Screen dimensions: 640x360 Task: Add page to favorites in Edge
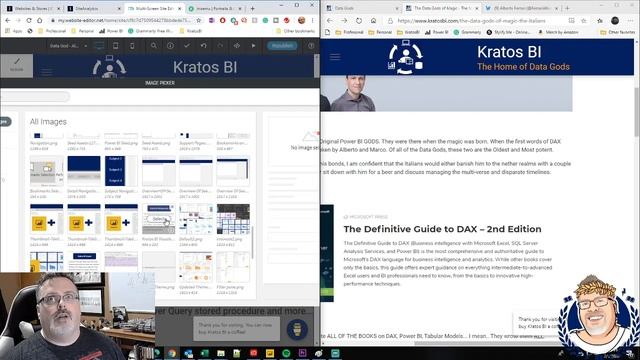[x=584, y=20]
